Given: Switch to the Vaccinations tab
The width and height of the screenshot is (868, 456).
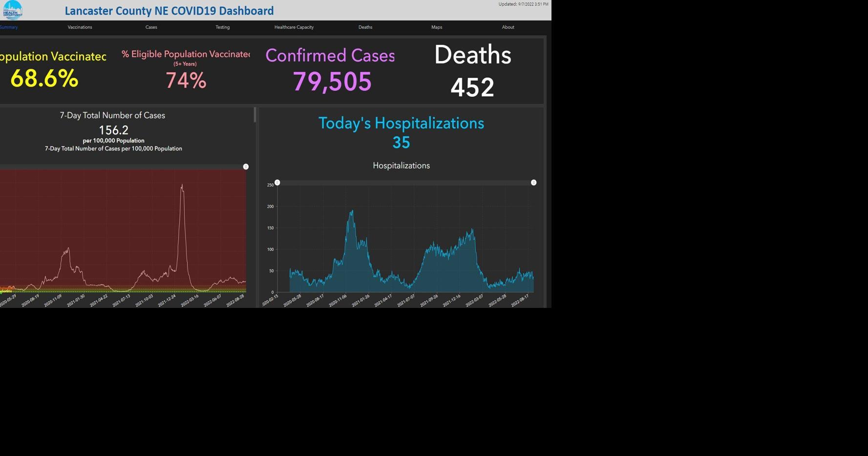Looking at the screenshot, I should 80,27.
